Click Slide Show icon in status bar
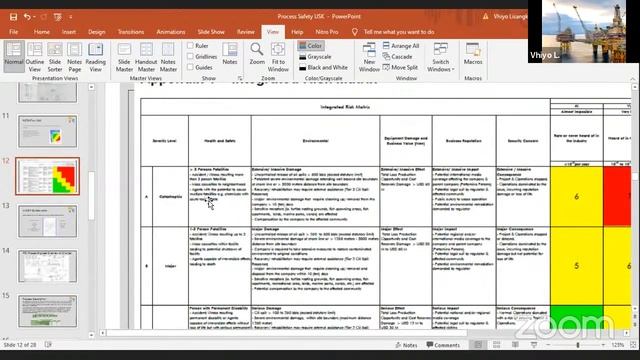Image resolution: width=640 pixels, height=360 pixels. (x=534, y=345)
